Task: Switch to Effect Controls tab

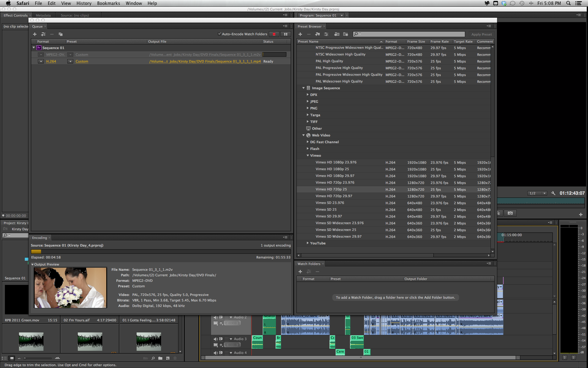Action: coord(15,15)
